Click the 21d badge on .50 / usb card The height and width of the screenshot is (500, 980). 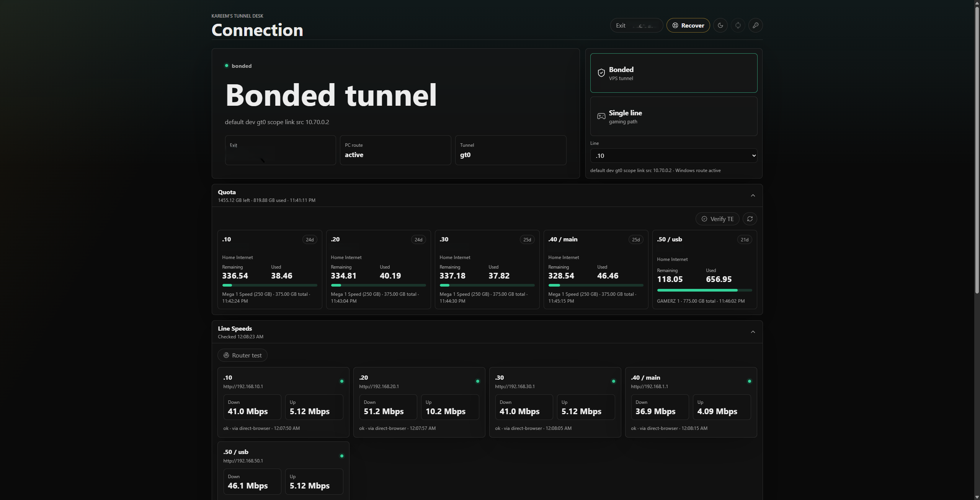tap(745, 239)
